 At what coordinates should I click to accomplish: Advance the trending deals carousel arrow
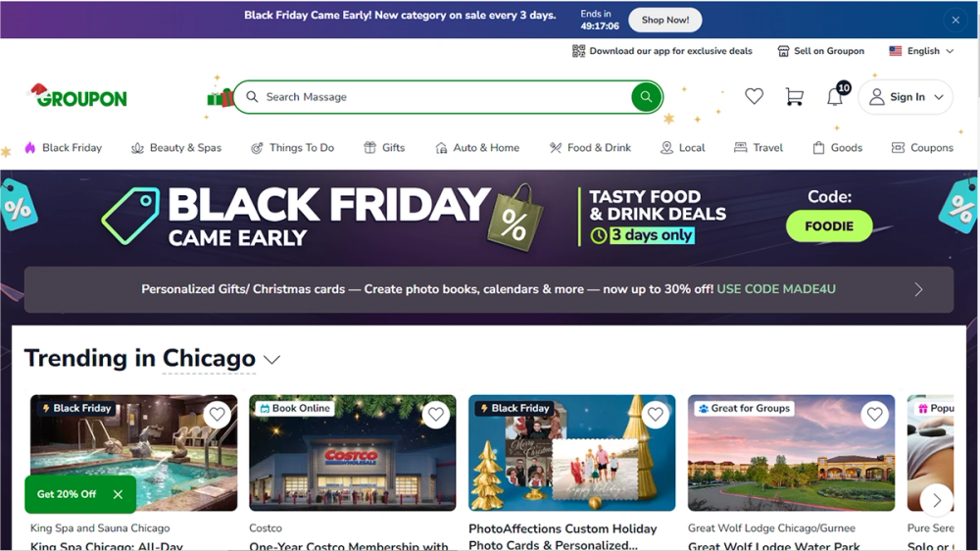(x=936, y=500)
